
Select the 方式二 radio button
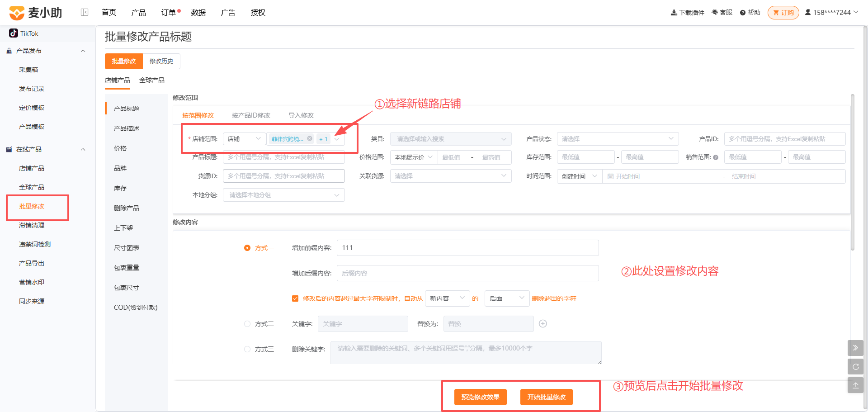click(x=247, y=324)
